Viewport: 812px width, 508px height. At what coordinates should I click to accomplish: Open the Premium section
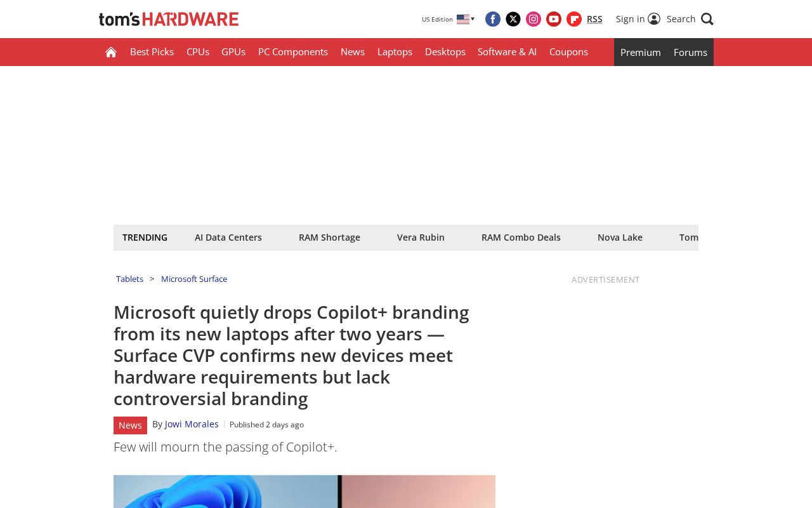pos(641,52)
